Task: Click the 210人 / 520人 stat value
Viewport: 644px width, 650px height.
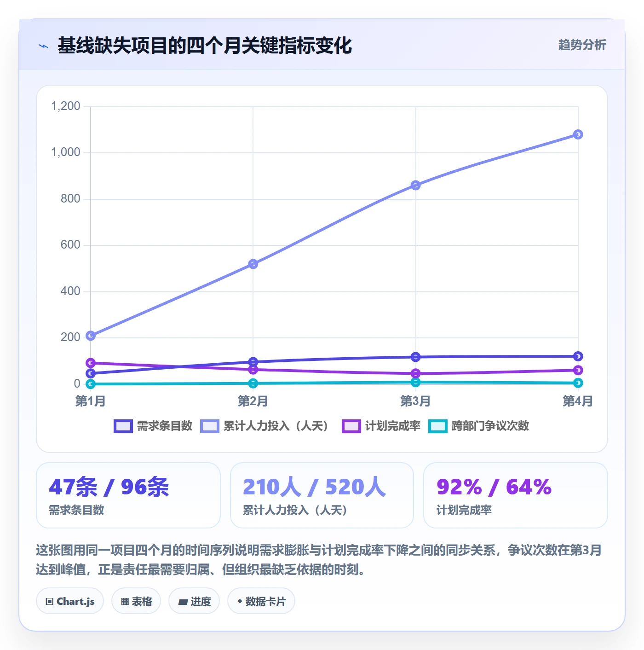Action: tap(315, 487)
